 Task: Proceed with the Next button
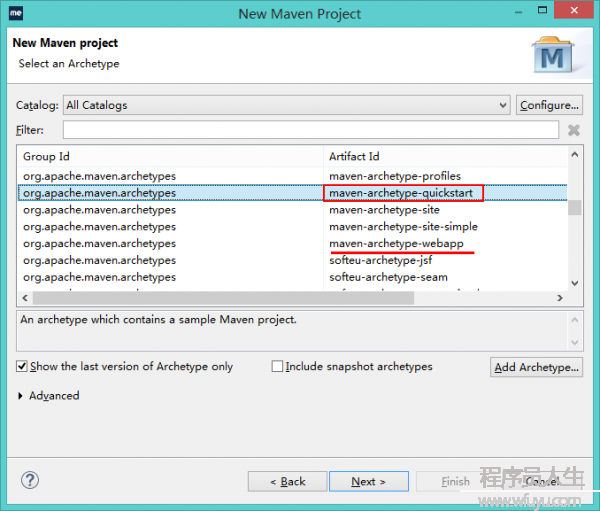pos(368,481)
